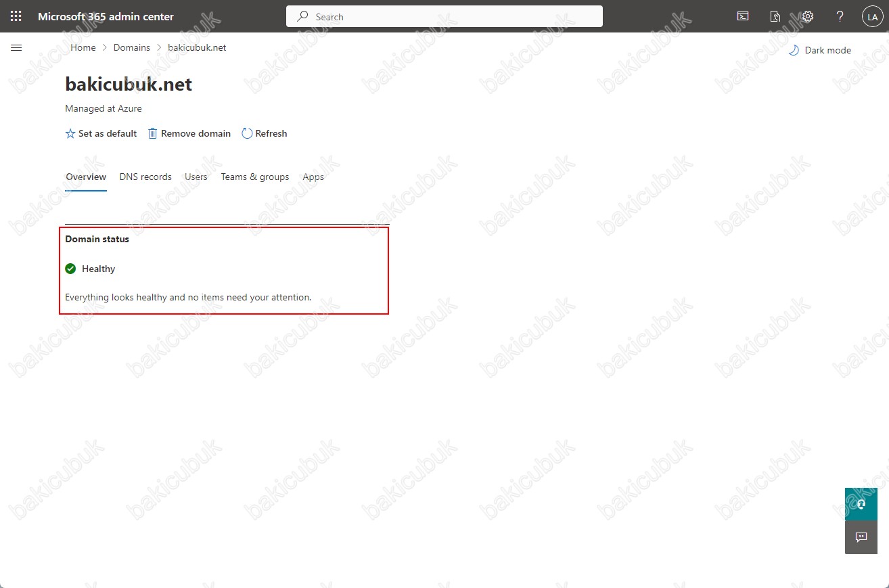Click the document icon beside Cloud Shell
This screenshot has width=889, height=588.
point(775,16)
